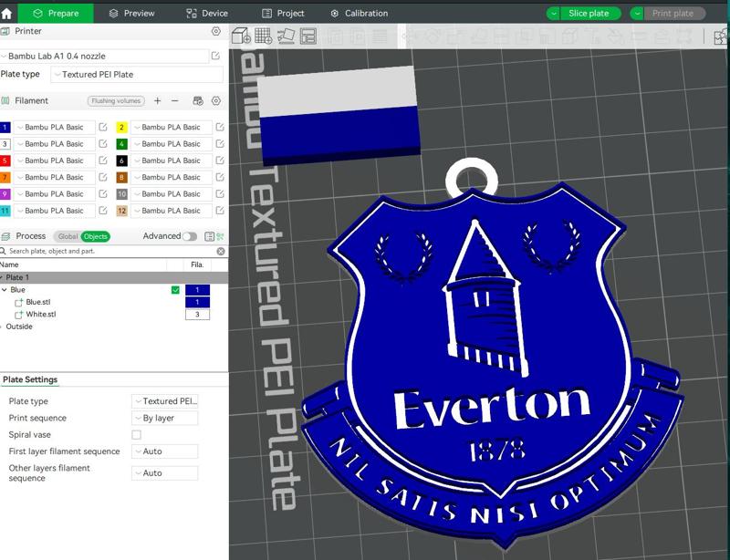Screen dimensions: 730x560
Task: Toggle the Spiral vase checkbox
Action: [139, 436]
